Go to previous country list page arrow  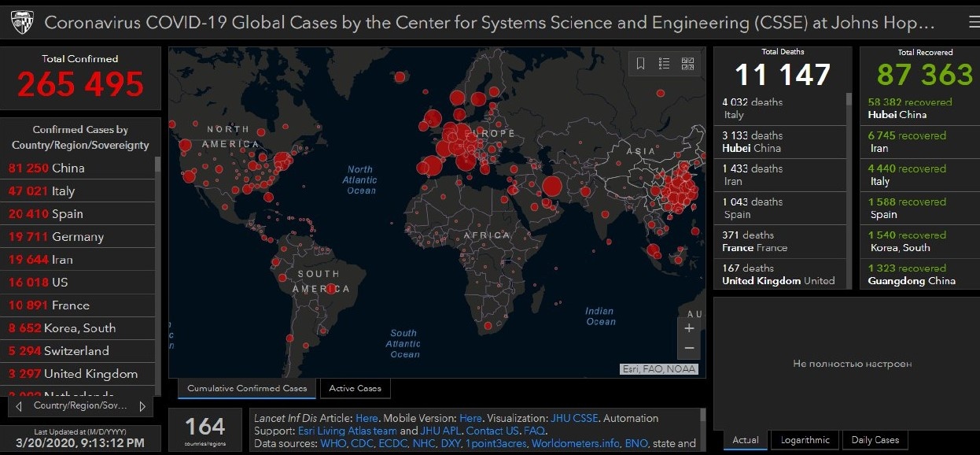pyautogui.click(x=19, y=406)
